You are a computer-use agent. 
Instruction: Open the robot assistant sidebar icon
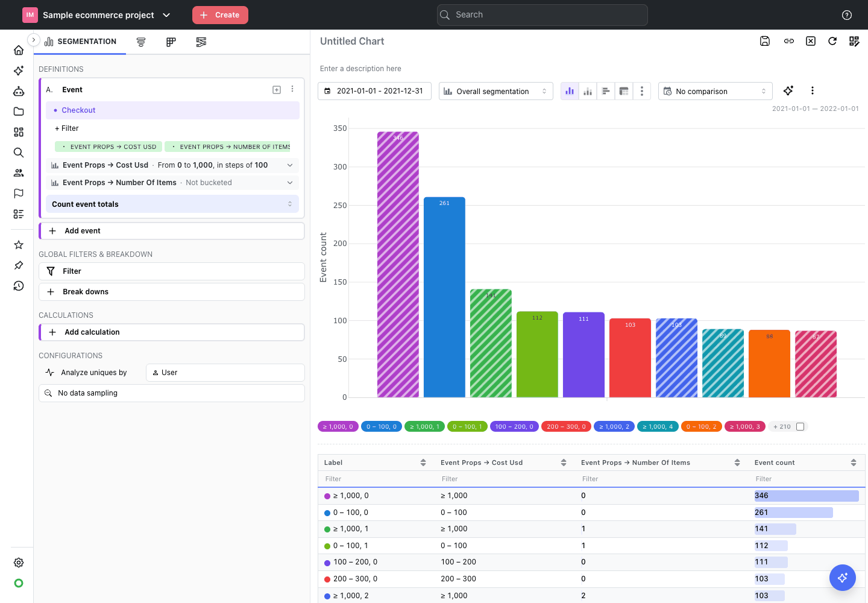[x=19, y=91]
